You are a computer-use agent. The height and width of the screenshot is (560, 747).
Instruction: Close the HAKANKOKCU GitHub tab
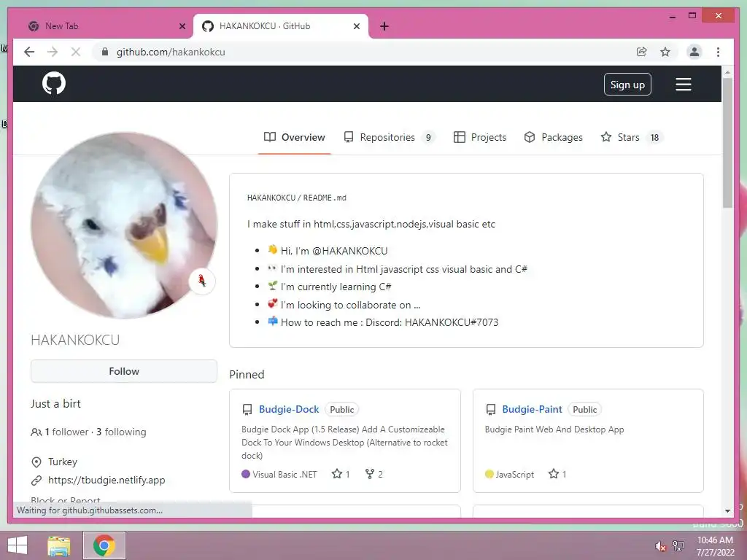pyautogui.click(x=356, y=26)
